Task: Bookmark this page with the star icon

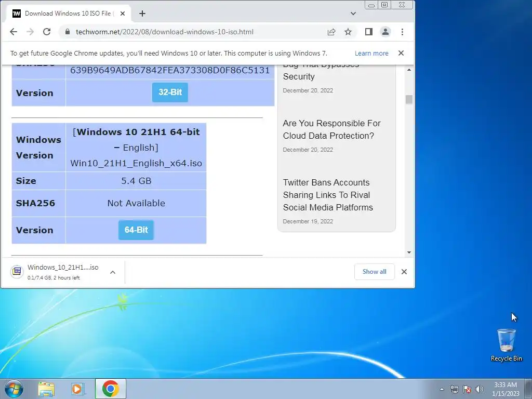Action: (348, 32)
